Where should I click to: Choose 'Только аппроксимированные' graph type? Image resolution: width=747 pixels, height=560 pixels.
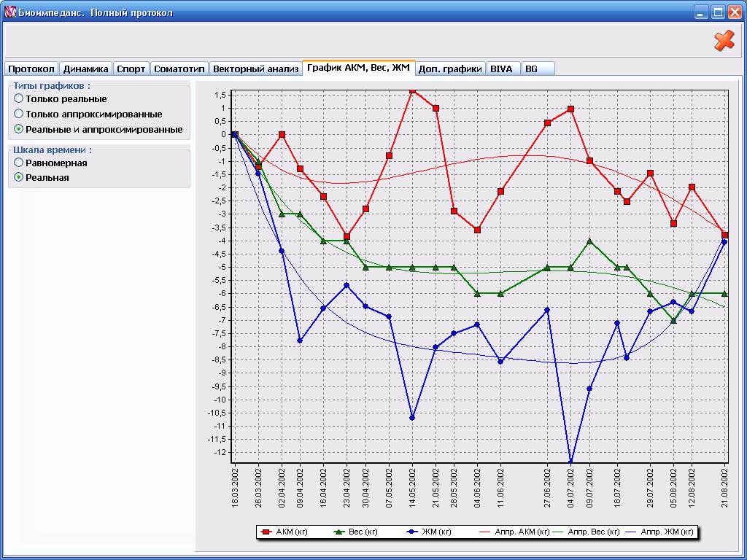(x=19, y=114)
